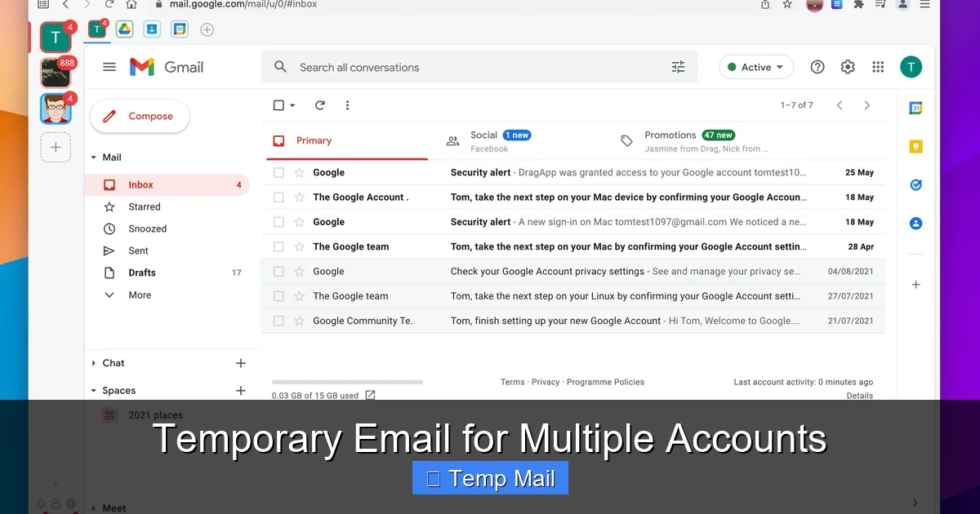Switch to the Google Contacts app tab
Image resolution: width=980 pixels, height=514 pixels.
[152, 29]
